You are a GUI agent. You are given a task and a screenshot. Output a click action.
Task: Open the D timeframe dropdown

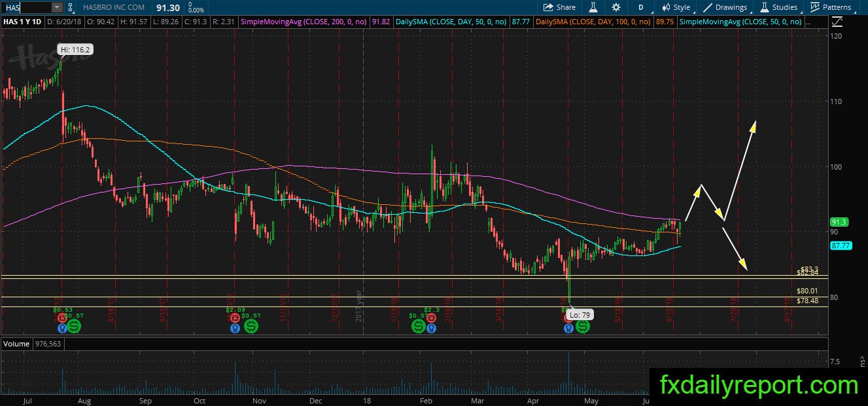641,7
